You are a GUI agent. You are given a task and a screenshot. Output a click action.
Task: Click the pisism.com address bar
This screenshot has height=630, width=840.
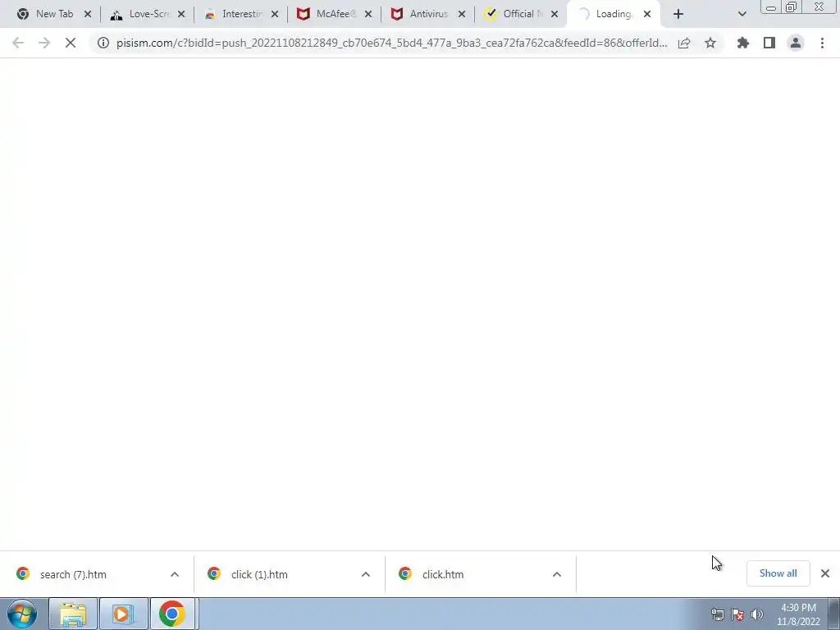pos(391,43)
